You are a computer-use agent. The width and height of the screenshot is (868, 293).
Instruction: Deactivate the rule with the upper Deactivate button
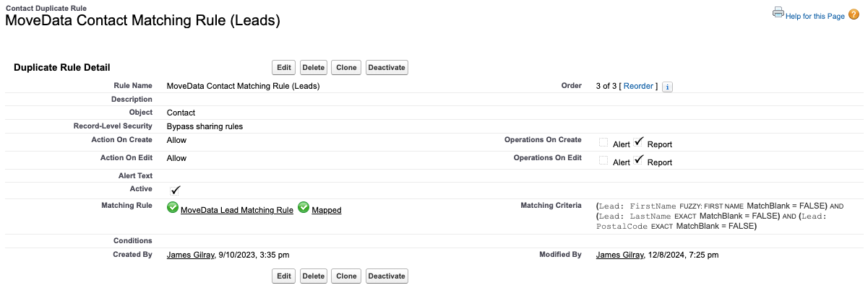(387, 67)
